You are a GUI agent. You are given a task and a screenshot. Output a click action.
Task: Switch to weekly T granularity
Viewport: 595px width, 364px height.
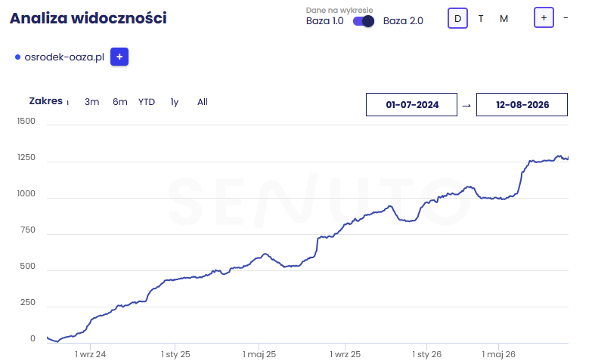click(x=481, y=18)
